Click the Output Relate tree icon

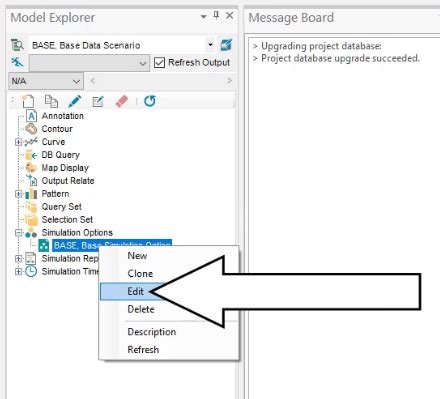32,180
